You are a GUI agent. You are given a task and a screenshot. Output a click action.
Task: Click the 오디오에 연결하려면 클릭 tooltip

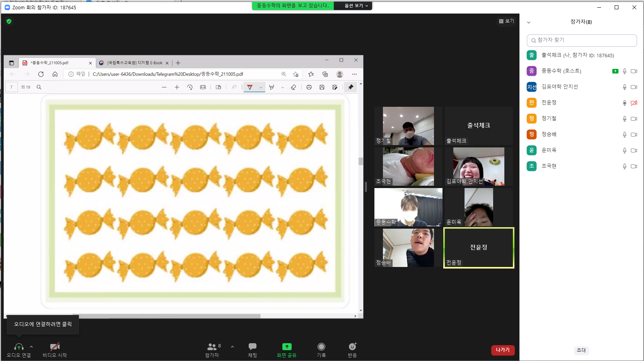point(43,324)
